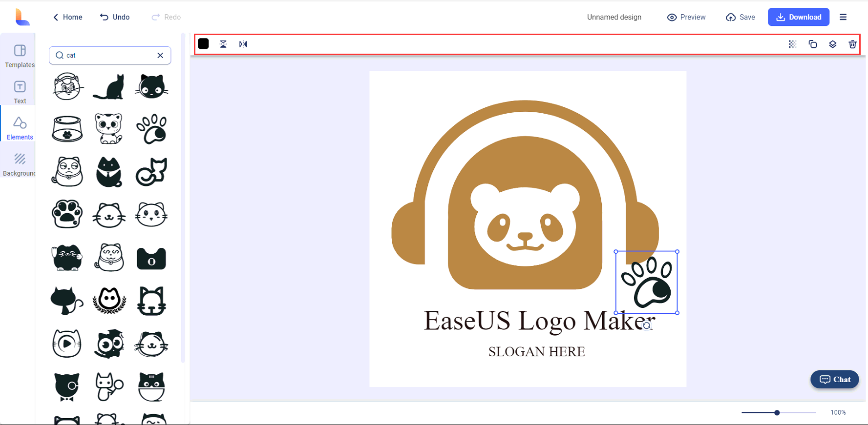The image size is (868, 425).
Task: Select the panda headphone logo graphic
Action: 525,195
